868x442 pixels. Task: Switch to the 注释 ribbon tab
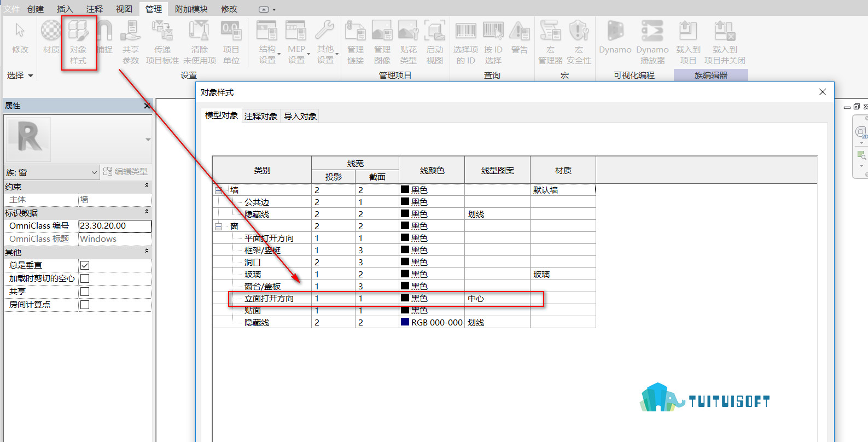pyautogui.click(x=94, y=9)
